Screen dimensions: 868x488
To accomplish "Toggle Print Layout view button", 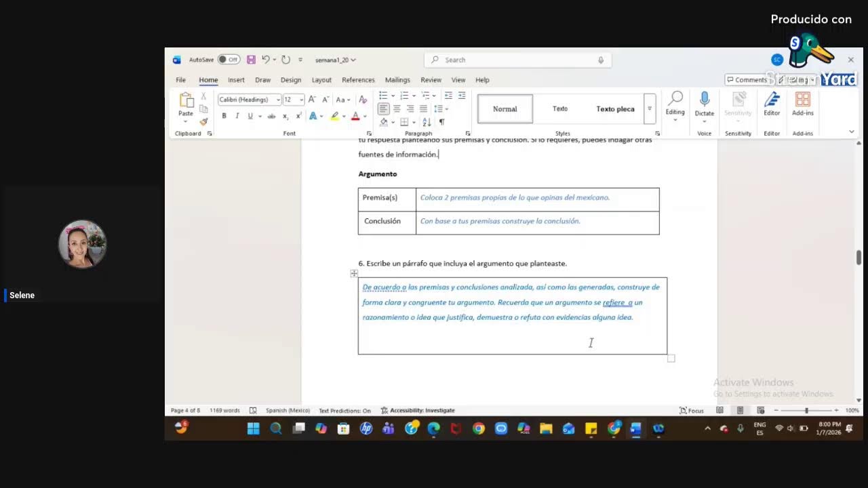I will [740, 410].
